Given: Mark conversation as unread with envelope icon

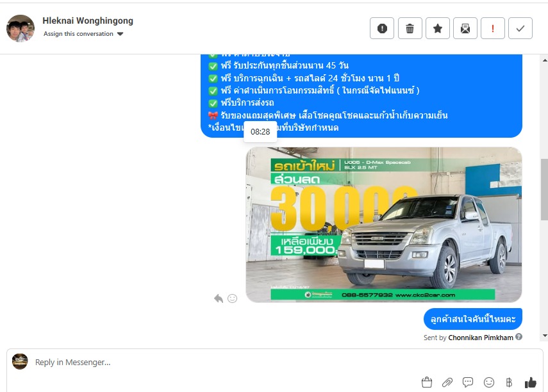Looking at the screenshot, I should (x=465, y=28).
